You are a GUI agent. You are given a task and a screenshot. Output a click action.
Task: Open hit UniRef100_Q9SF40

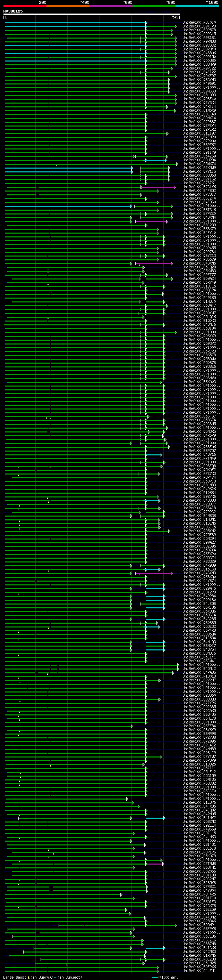(199, 99)
